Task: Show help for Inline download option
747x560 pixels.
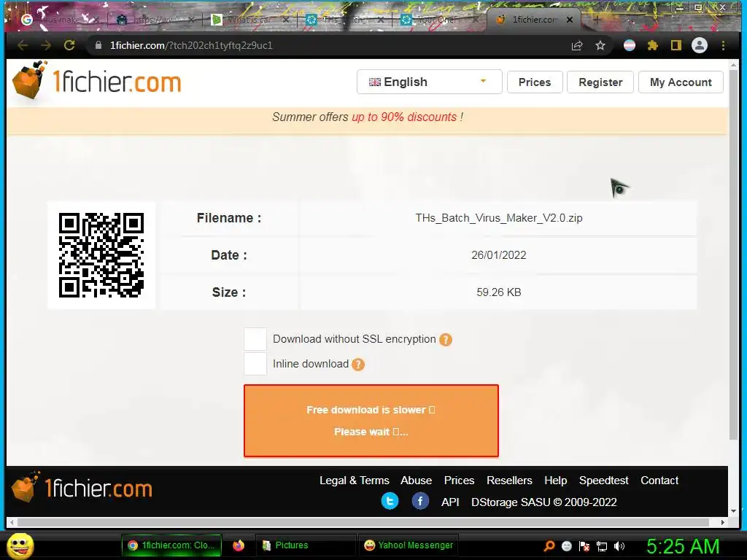Action: coord(357,365)
